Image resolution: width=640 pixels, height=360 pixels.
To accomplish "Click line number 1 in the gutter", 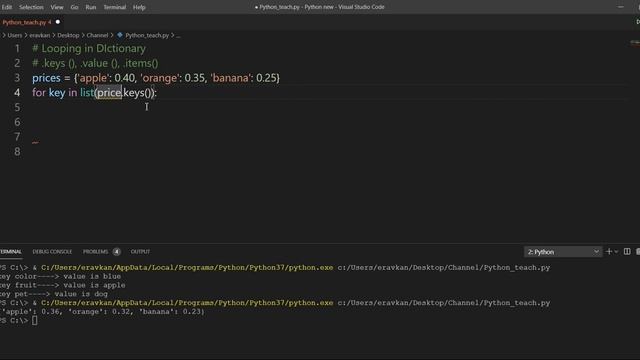I will [17, 49].
